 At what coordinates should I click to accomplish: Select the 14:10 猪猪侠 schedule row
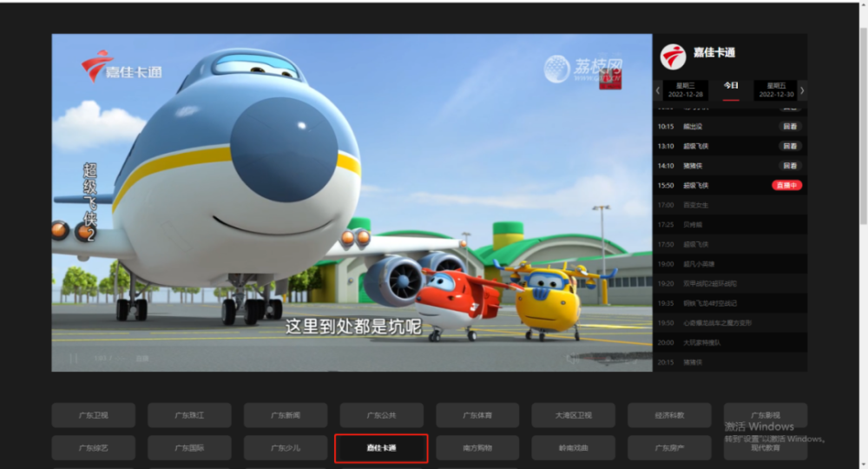pos(730,166)
